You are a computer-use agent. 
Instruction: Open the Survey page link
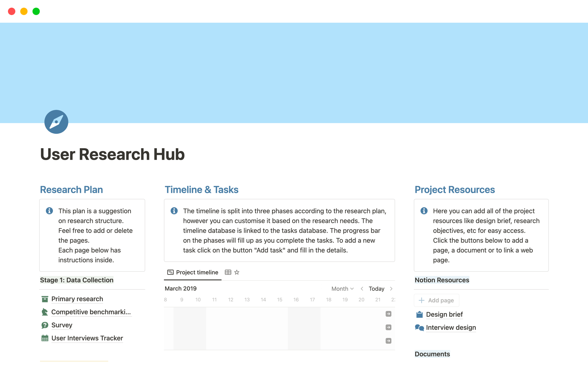point(63,325)
